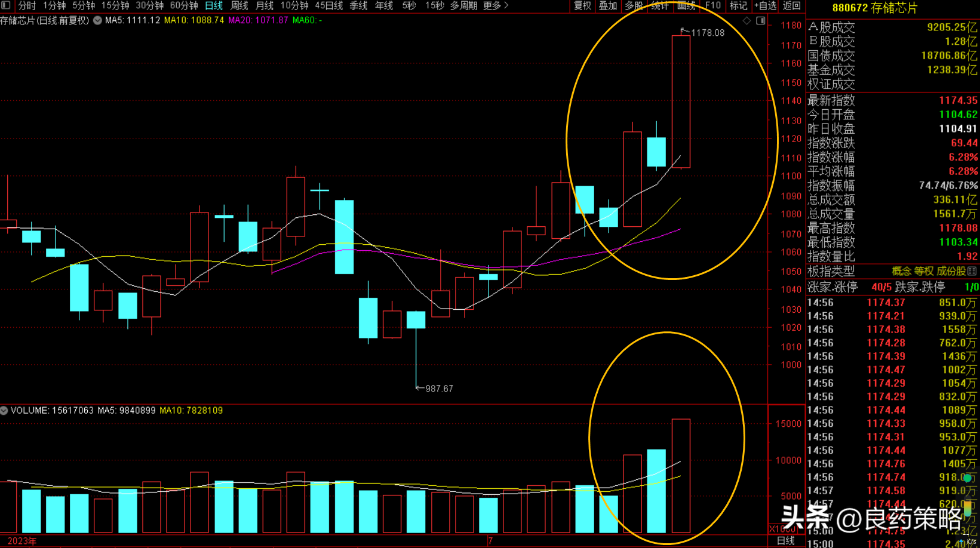
Task: Toggle 标记 mark on this index
Action: [739, 6]
